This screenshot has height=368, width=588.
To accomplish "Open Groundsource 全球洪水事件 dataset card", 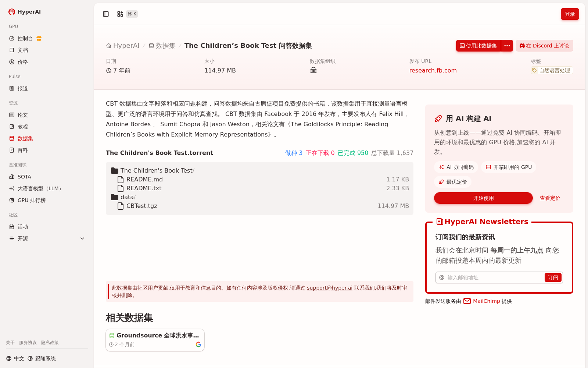I will coord(155,340).
